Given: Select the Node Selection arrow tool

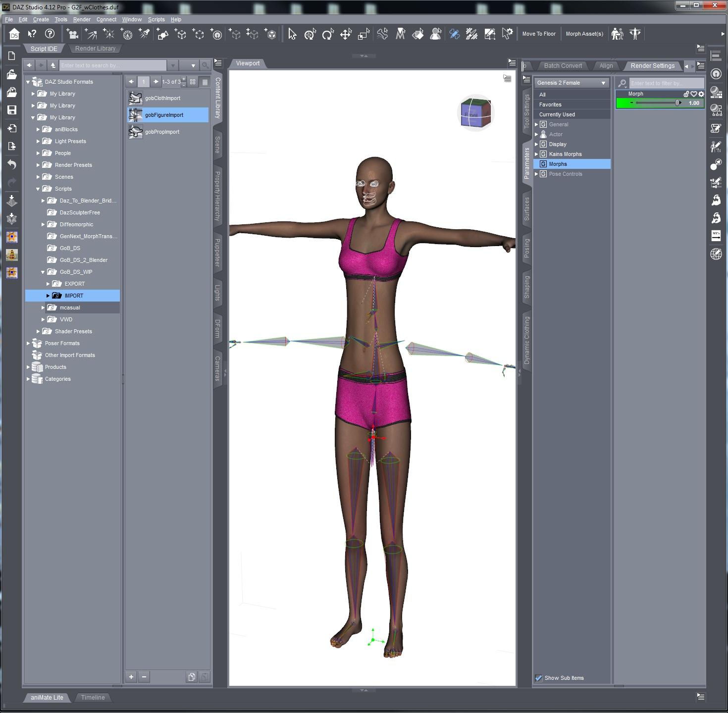Looking at the screenshot, I should point(292,34).
